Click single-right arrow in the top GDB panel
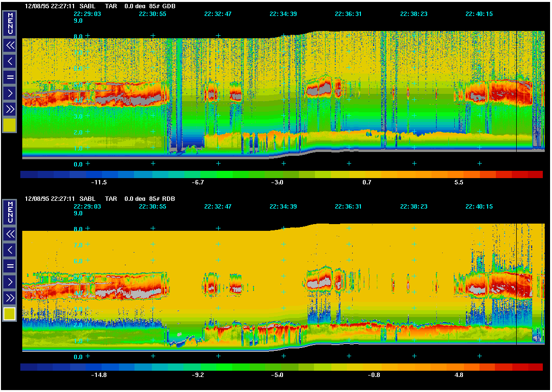The image size is (552, 392). coord(10,93)
